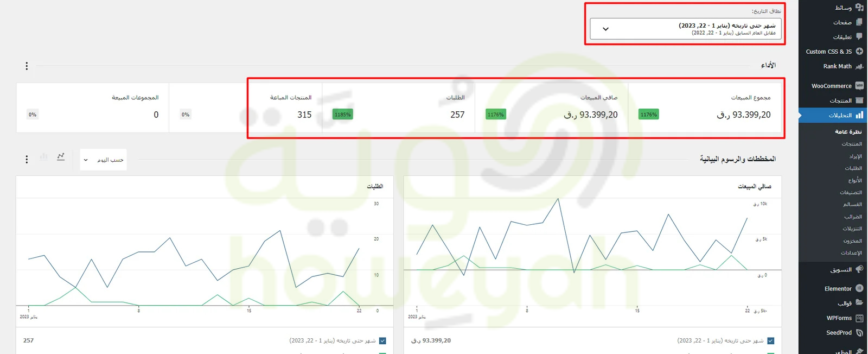
Task: Select 'الطلبات' under Analytics submenu
Action: (853, 168)
